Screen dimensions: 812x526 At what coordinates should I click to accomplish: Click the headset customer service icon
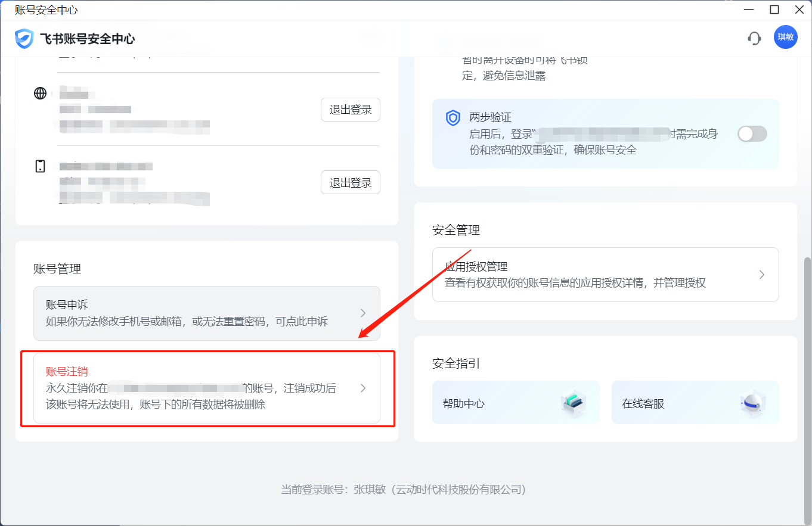tap(754, 38)
